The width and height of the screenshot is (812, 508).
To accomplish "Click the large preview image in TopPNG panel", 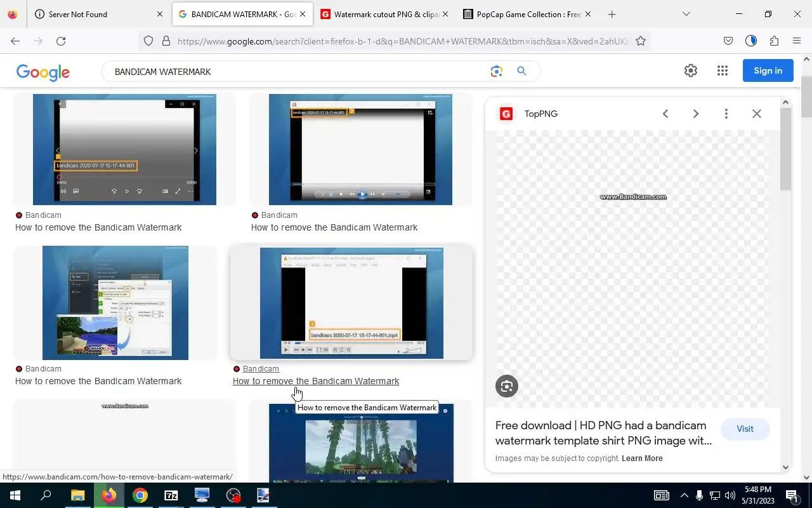I will coord(633,269).
